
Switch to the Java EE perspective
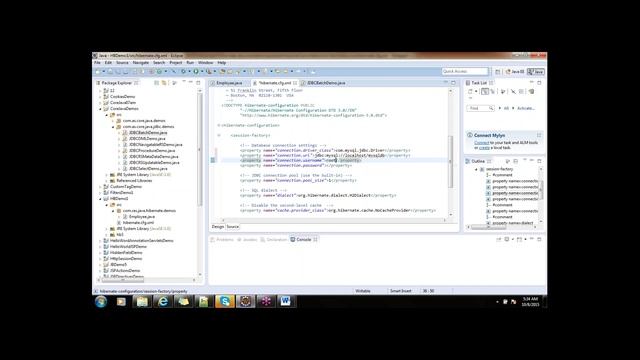click(x=515, y=71)
